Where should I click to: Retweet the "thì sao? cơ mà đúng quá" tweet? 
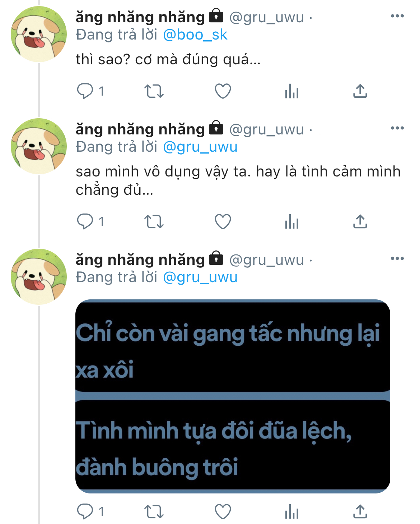click(x=154, y=91)
